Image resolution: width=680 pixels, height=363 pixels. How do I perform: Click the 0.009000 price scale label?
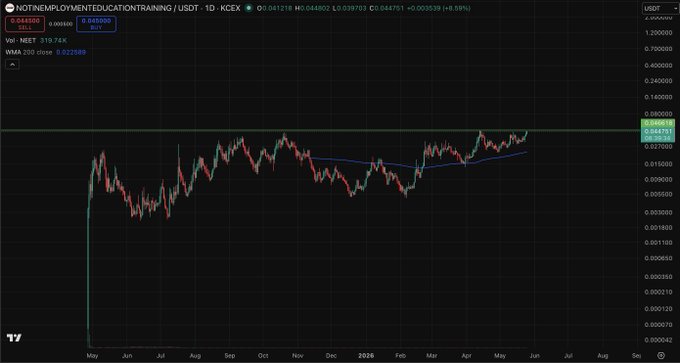(658, 179)
